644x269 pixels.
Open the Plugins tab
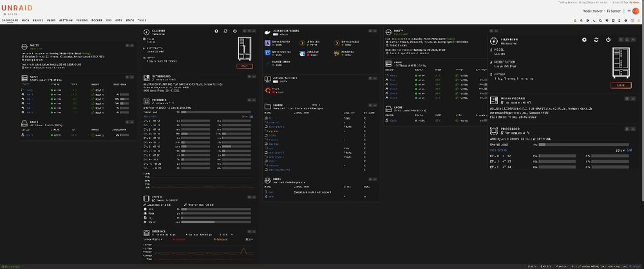coord(82,20)
